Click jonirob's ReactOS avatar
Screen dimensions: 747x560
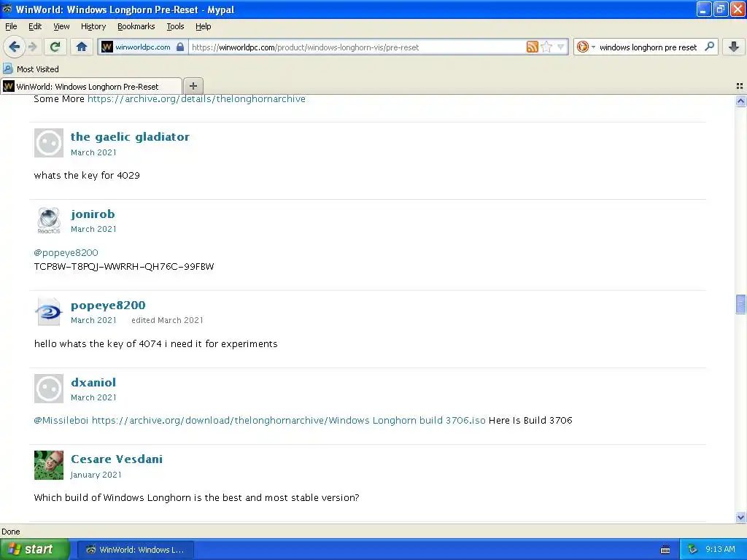[49, 220]
